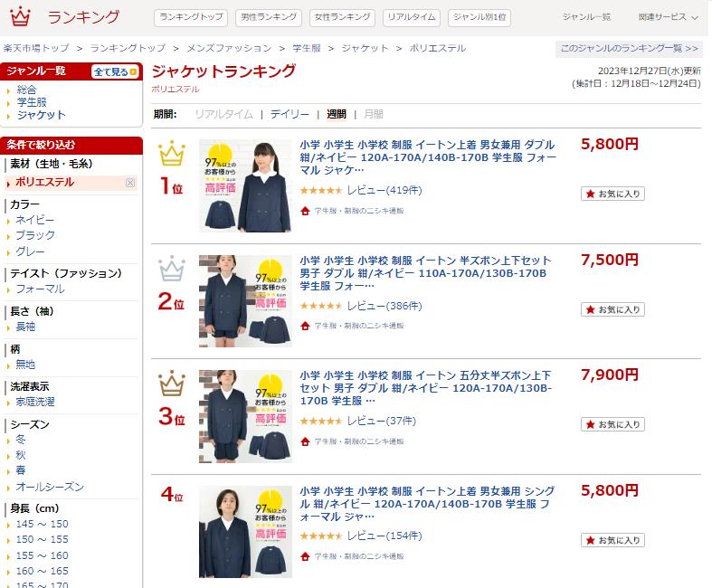Add the 7,500円 item to お気に入り
Screen dimensions: 712x588
[612, 309]
